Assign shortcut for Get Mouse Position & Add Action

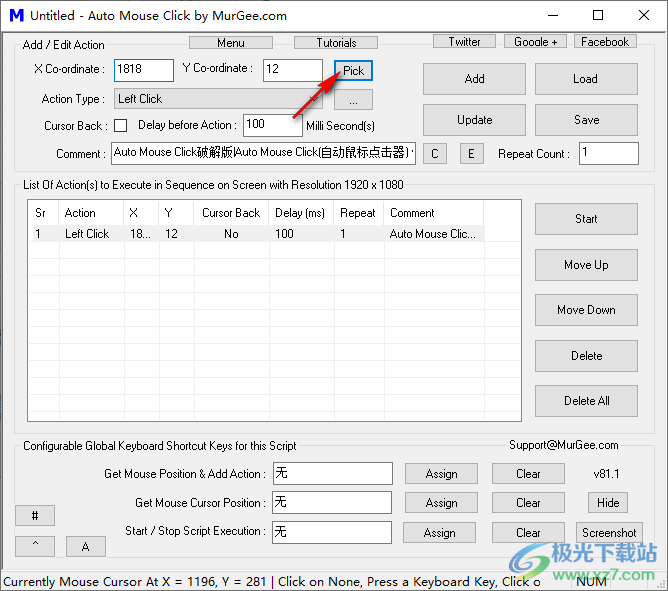[x=441, y=474]
